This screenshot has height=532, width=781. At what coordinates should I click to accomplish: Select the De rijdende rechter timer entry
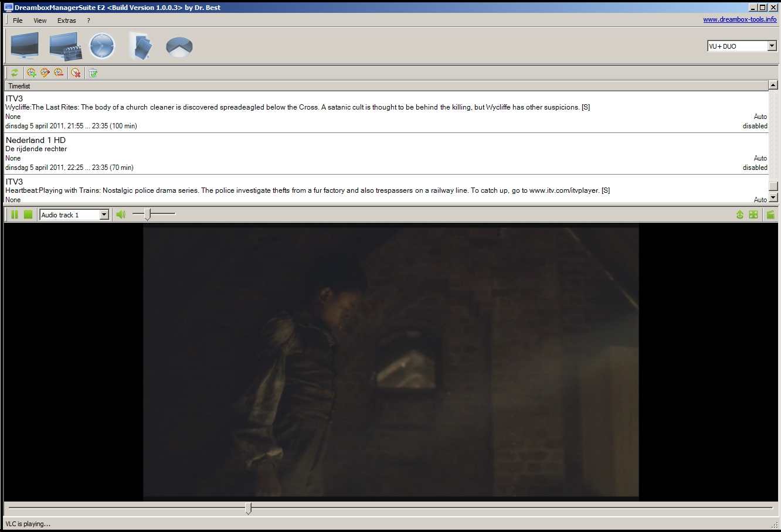[386, 154]
